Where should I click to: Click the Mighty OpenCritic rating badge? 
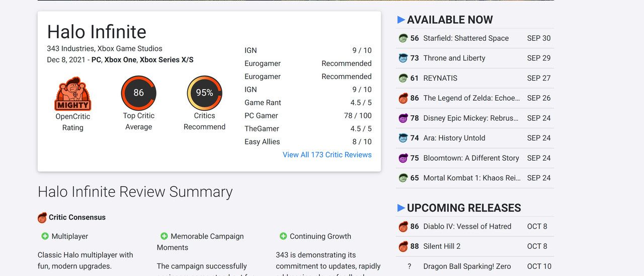(x=72, y=94)
